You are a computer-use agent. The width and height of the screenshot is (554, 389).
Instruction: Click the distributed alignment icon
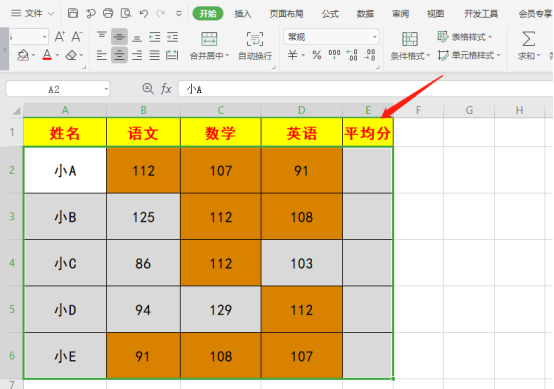click(172, 55)
